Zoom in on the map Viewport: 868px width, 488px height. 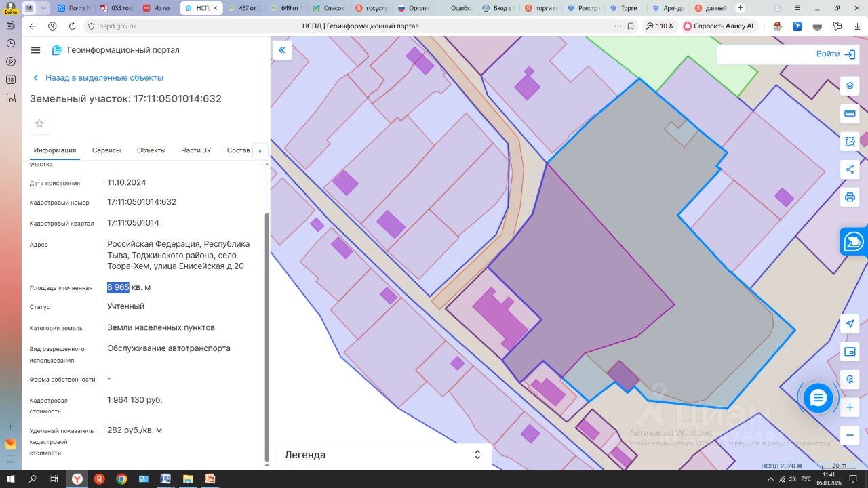coord(849,407)
